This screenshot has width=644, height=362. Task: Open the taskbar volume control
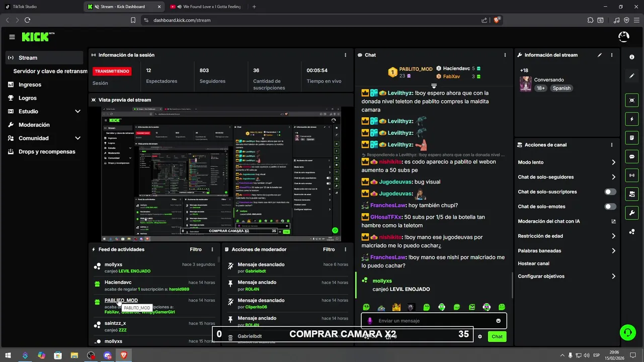coord(586,355)
